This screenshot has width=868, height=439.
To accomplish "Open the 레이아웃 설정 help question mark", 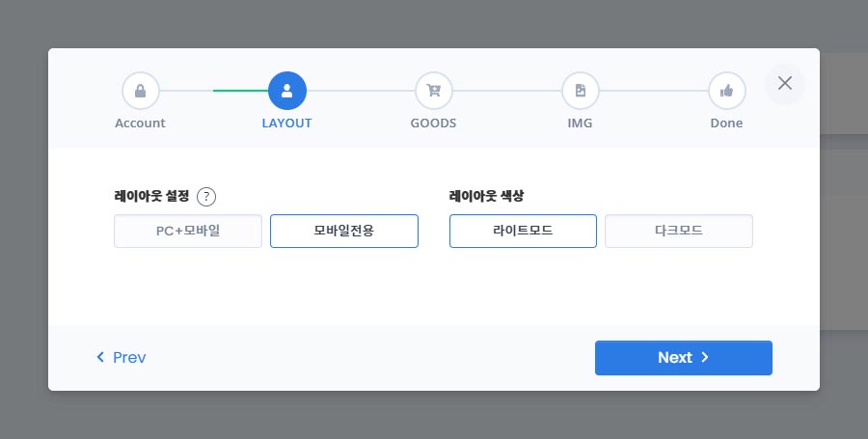I will pyautogui.click(x=206, y=197).
